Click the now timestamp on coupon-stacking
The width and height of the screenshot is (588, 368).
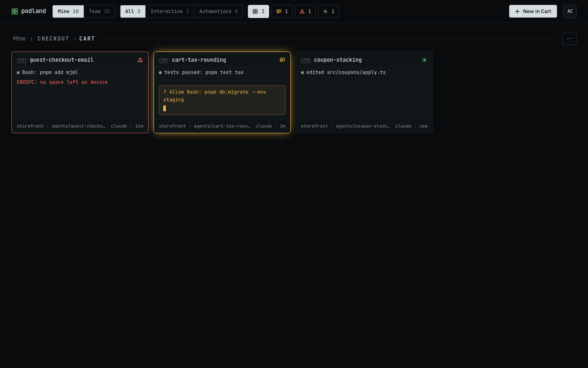423,126
